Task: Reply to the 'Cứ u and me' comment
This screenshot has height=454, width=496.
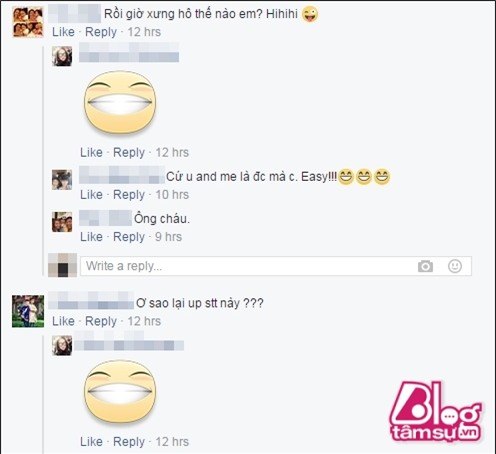Action: point(129,195)
